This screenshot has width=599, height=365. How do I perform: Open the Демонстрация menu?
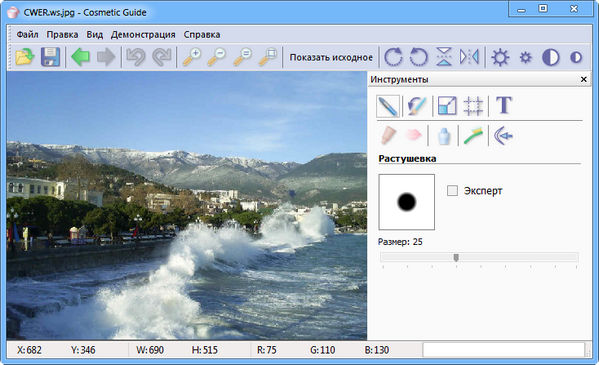click(x=143, y=34)
